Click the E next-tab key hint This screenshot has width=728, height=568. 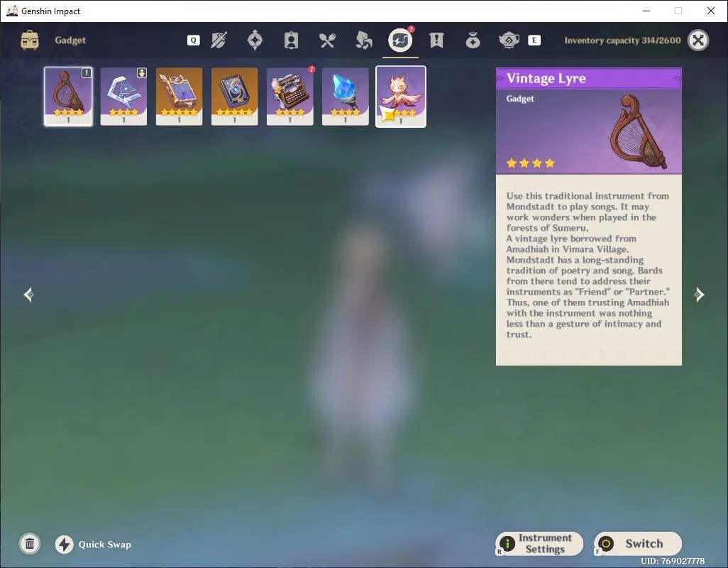pos(534,40)
